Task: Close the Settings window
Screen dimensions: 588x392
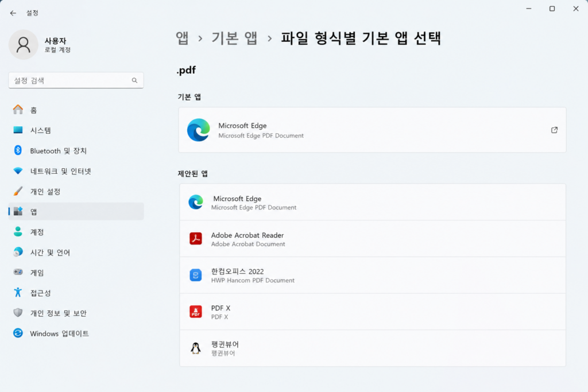Action: [575, 9]
